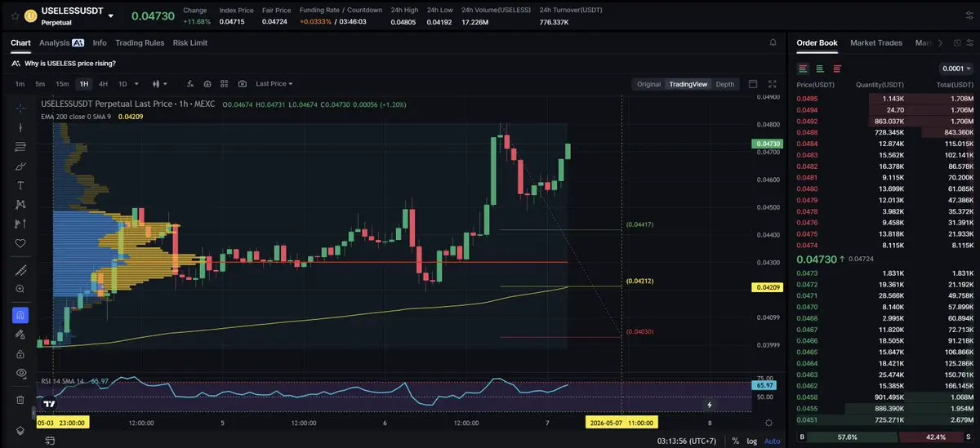Select the 1m timeframe

(20, 83)
